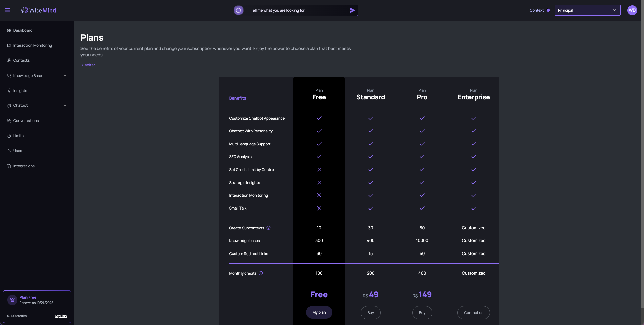This screenshot has width=644, height=325.
Task: Open Dashboard from the sidebar
Action: (23, 30)
